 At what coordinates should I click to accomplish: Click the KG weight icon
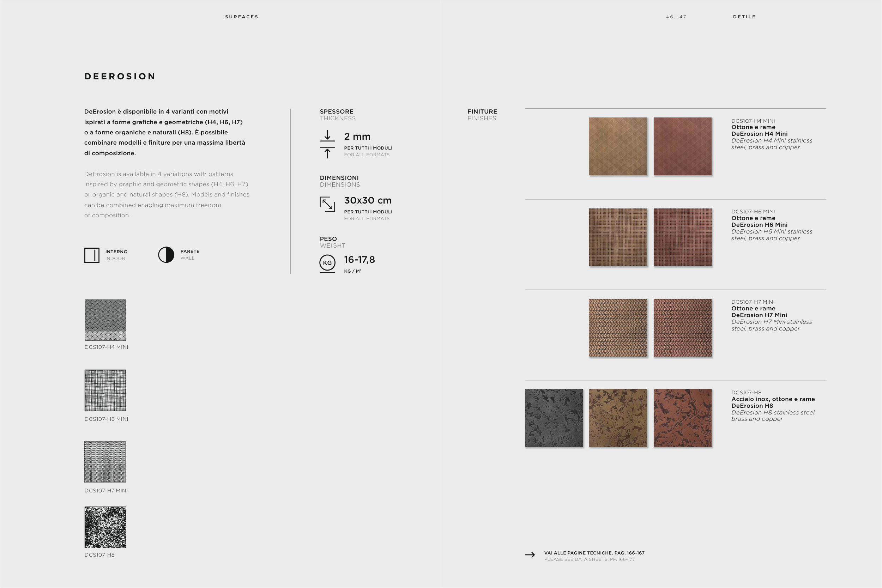pyautogui.click(x=327, y=263)
